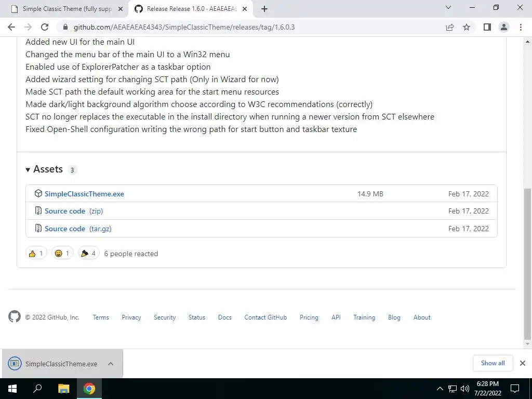Expand the download item options chevron
This screenshot has height=399, width=532.
pyautogui.click(x=111, y=364)
